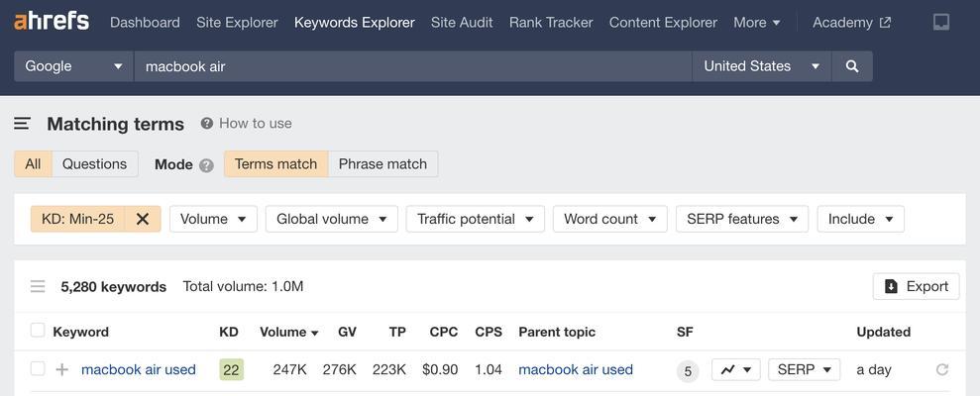
Task: Click the Total volume: 1.0M text
Action: click(243, 287)
